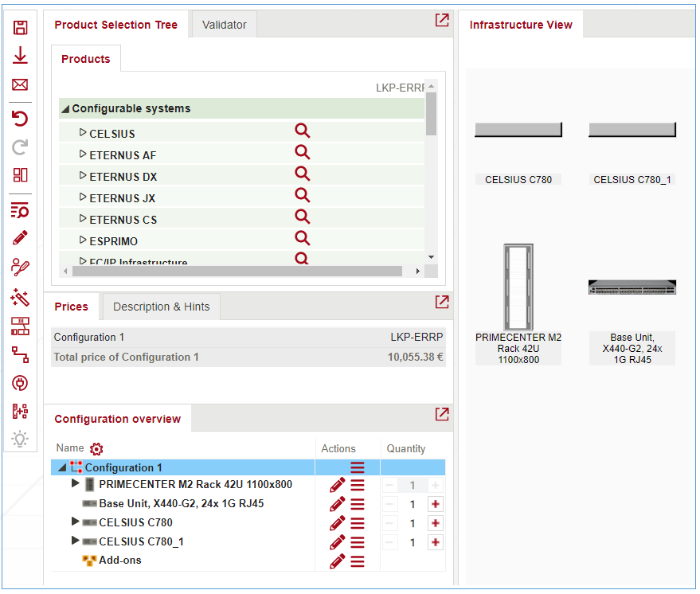Pop out the Product Selection Tree panel
700x594 pixels.
[442, 20]
